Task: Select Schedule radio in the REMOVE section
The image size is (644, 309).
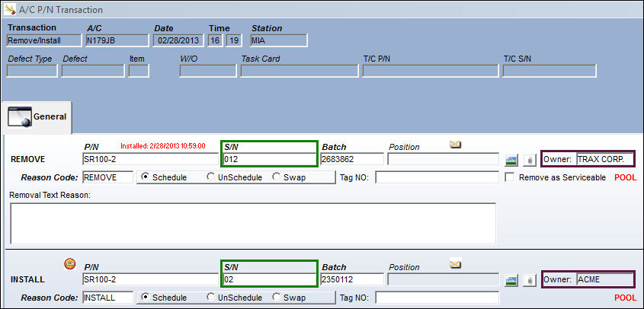Action: tap(145, 177)
